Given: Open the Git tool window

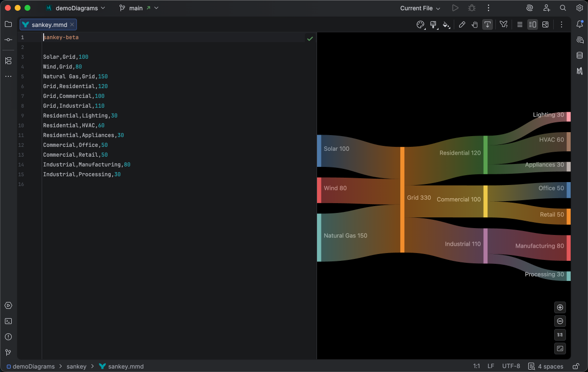Looking at the screenshot, I should (x=8, y=352).
